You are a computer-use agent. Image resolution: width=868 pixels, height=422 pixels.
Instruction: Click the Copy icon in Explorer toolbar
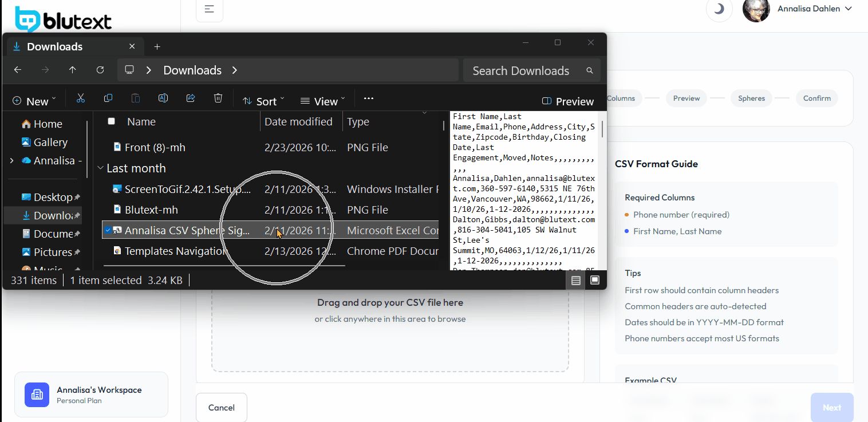click(108, 98)
